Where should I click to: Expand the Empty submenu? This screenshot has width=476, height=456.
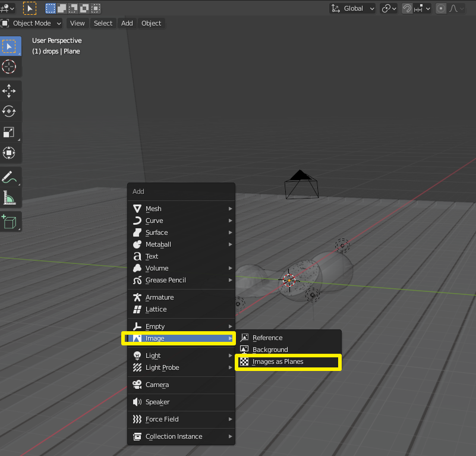coord(181,326)
